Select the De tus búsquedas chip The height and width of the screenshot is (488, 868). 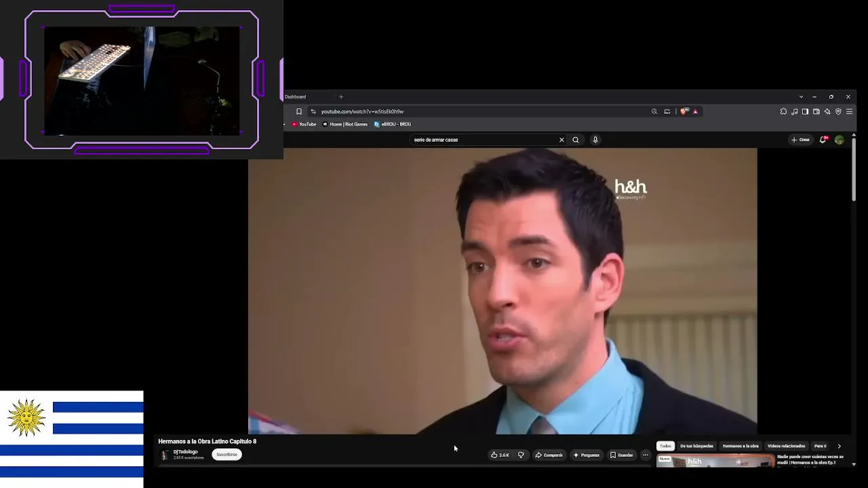(x=696, y=446)
